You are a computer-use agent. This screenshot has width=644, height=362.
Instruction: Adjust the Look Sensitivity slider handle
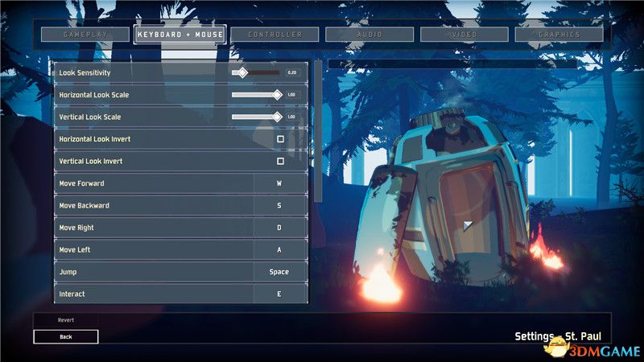coord(243,72)
